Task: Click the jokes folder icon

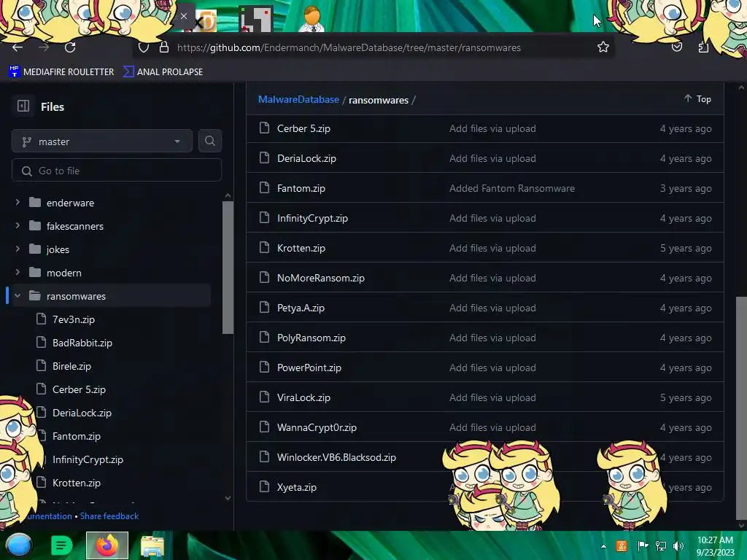Action: tap(35, 249)
